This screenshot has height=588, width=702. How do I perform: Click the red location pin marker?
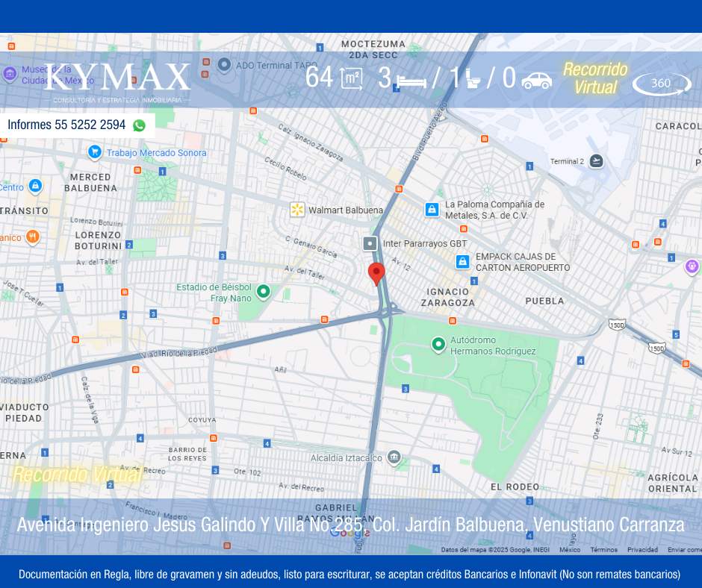click(x=376, y=273)
